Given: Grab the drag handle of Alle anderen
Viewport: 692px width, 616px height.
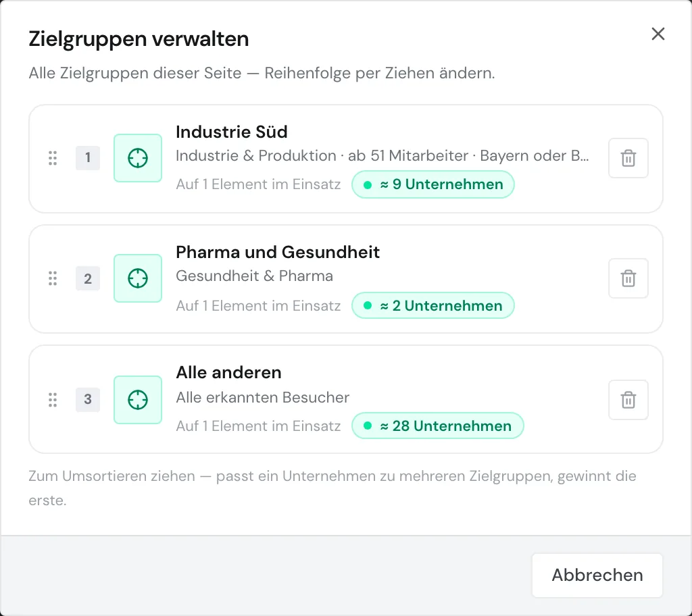Looking at the screenshot, I should point(53,400).
